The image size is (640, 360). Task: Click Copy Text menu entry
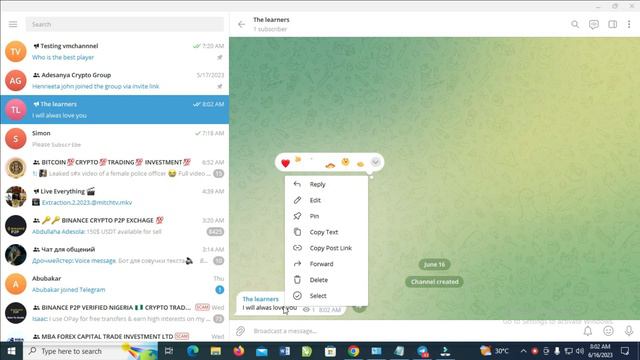326,232
